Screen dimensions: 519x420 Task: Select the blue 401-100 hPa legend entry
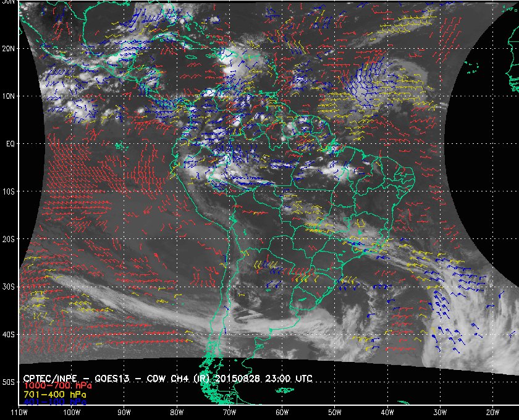(x=54, y=402)
